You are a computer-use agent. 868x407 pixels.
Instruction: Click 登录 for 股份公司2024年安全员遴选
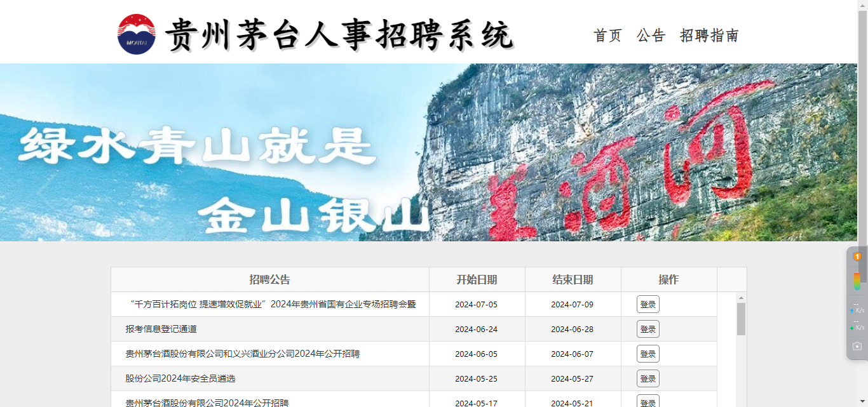(x=648, y=378)
